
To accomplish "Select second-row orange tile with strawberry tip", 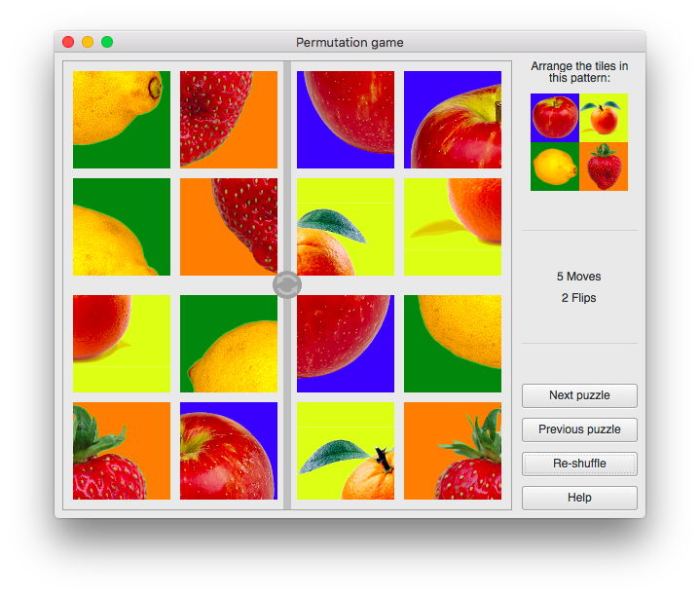I will (x=229, y=227).
